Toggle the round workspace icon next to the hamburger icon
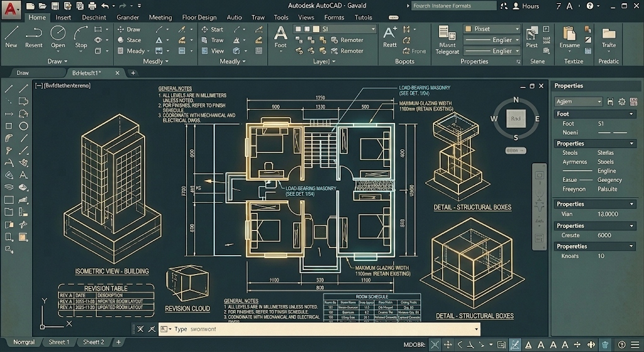The width and height of the screenshot is (644, 352). click(x=622, y=344)
